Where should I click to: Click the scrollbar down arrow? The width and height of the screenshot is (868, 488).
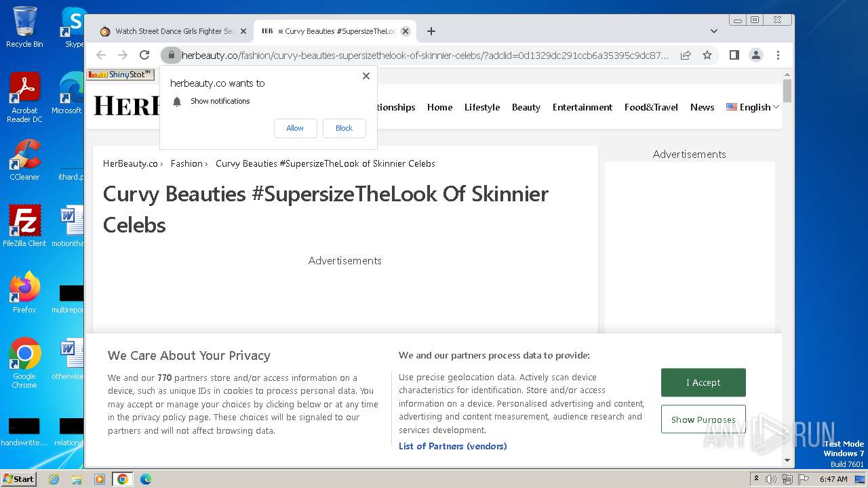[x=787, y=460]
